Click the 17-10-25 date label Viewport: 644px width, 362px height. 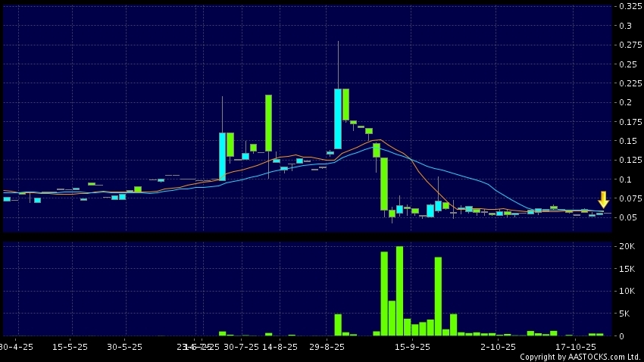pos(575,346)
